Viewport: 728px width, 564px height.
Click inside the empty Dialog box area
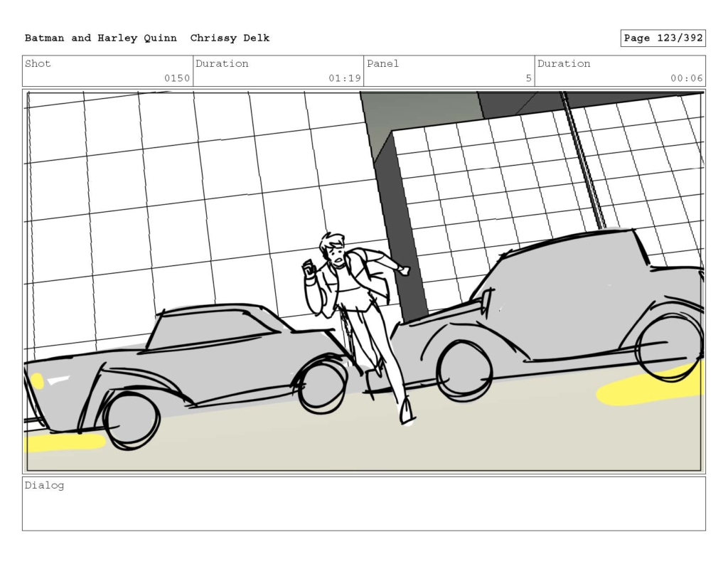(x=364, y=504)
